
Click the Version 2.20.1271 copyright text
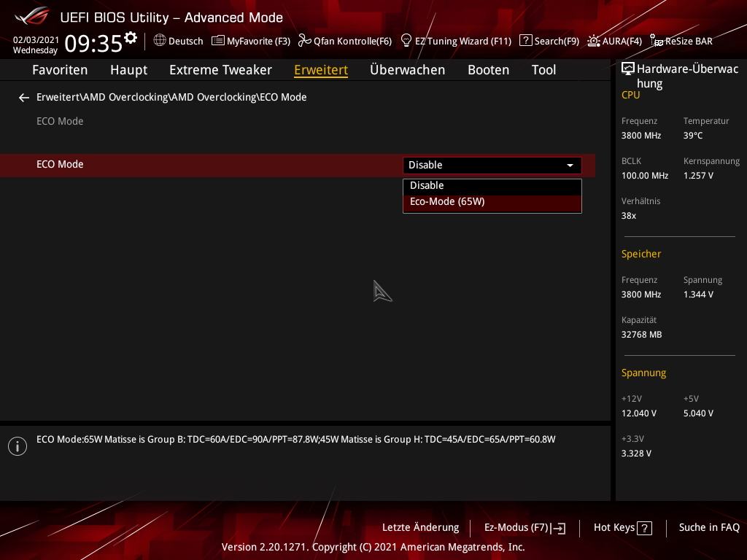pos(373,547)
